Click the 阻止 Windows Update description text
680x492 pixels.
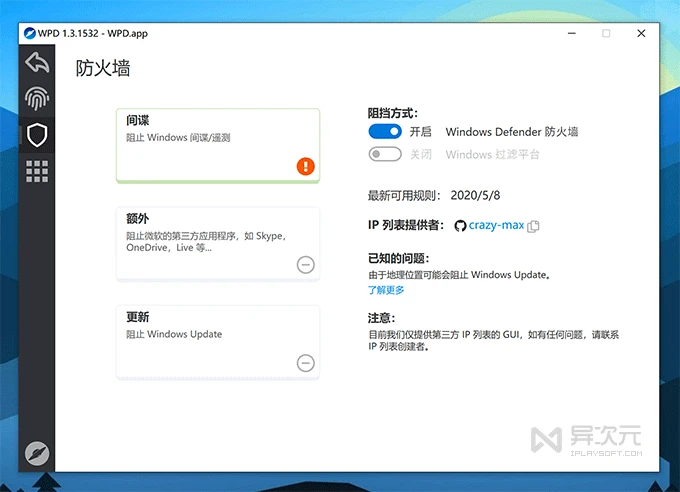pos(174,334)
